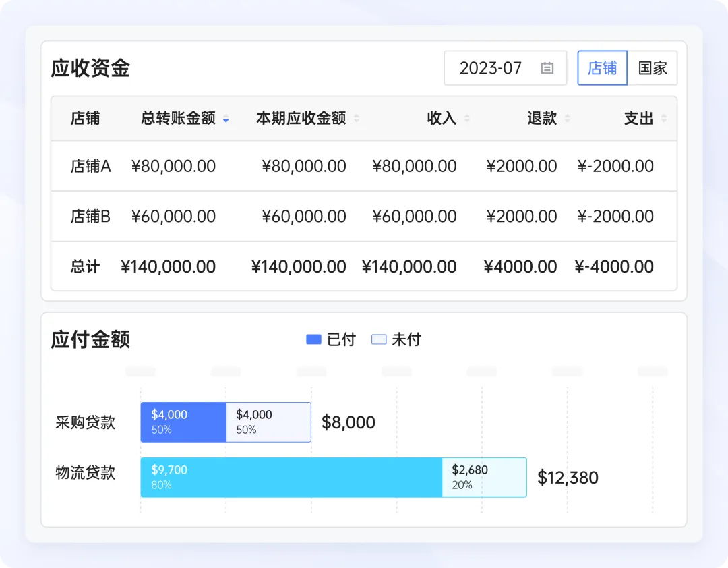Click 店铺B expense ¥-2000.00 cell
The width and height of the screenshot is (728, 568).
pyautogui.click(x=615, y=216)
